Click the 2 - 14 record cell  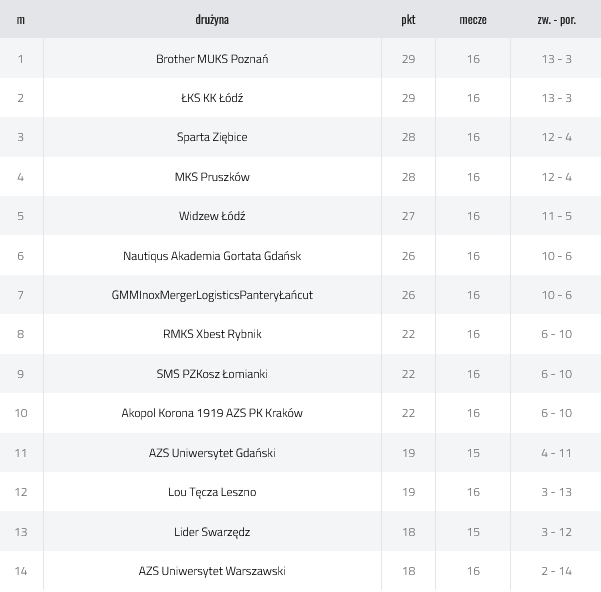[x=556, y=571]
